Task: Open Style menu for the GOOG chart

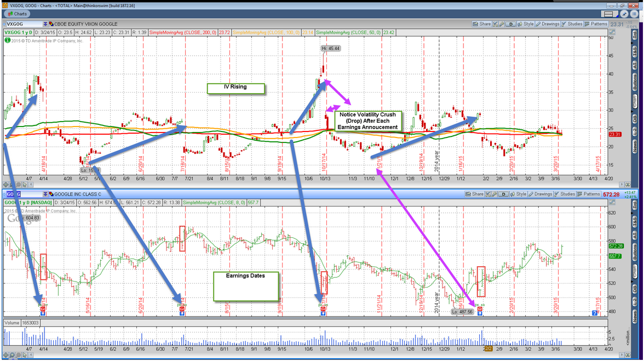Action: coord(518,194)
